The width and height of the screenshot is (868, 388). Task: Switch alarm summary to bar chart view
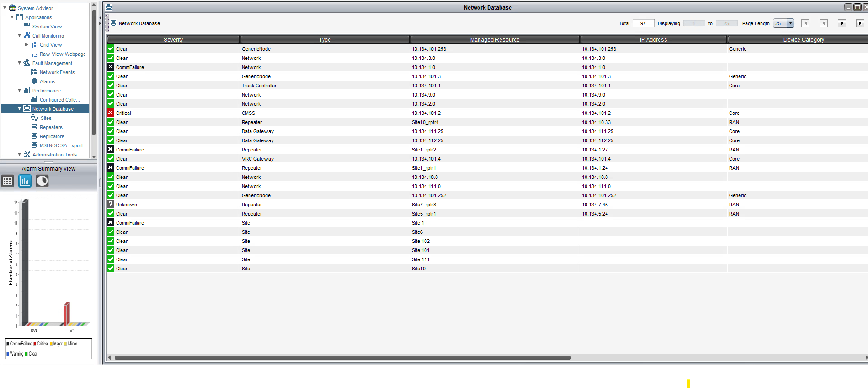point(25,181)
